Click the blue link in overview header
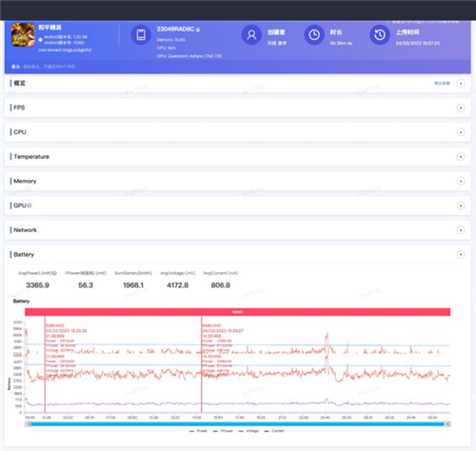This screenshot has height=451, width=476. click(x=442, y=83)
